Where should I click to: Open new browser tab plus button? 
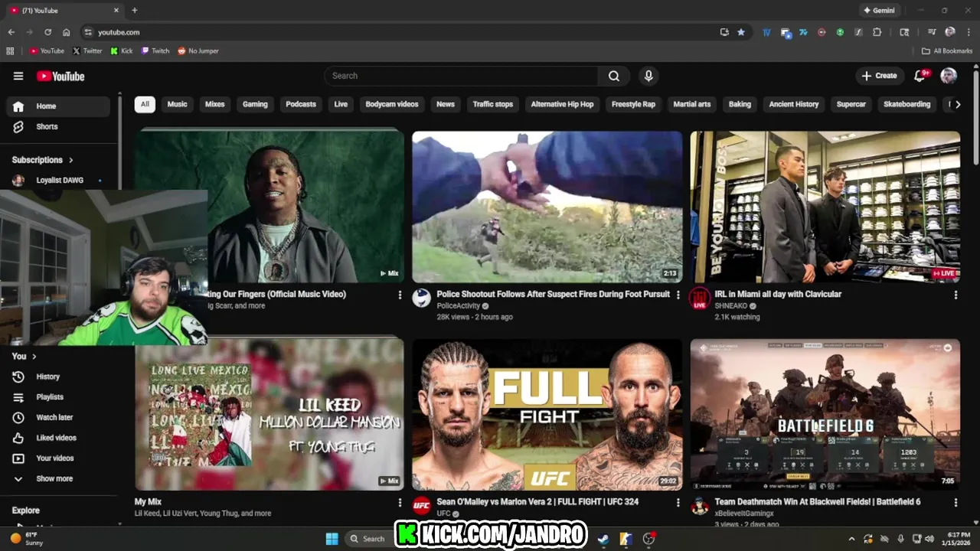(x=135, y=11)
